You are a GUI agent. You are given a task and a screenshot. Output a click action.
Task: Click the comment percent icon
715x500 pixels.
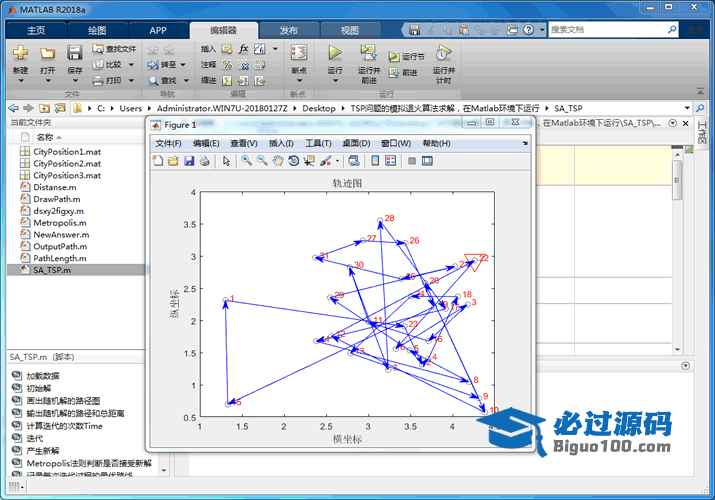(227, 65)
